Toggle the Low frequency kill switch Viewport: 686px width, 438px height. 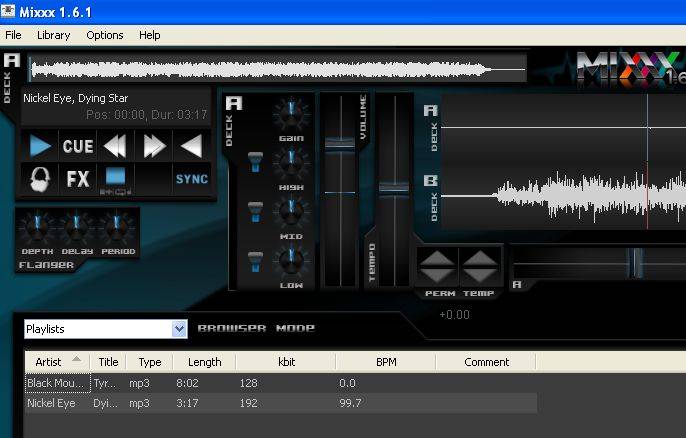pos(256,261)
